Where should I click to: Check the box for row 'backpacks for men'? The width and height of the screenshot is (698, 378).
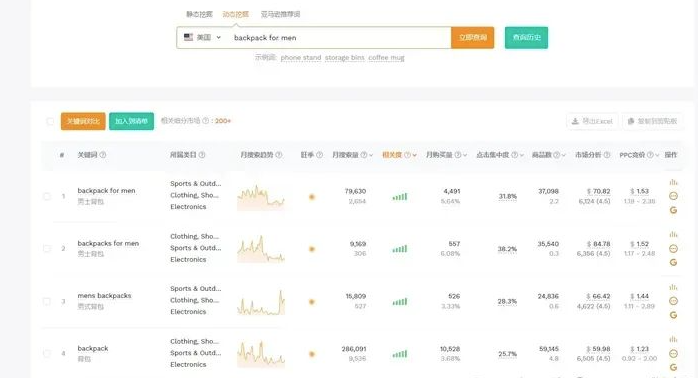click(x=47, y=248)
